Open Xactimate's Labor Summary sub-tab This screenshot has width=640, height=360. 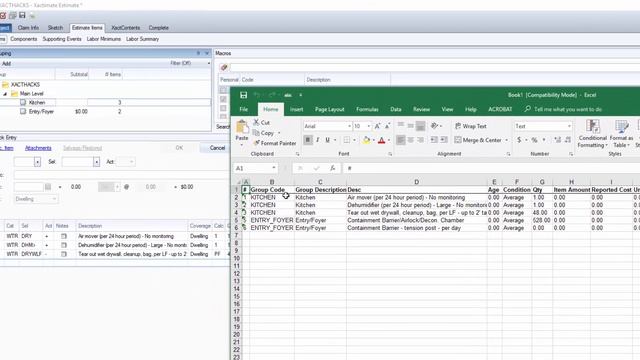(142, 39)
